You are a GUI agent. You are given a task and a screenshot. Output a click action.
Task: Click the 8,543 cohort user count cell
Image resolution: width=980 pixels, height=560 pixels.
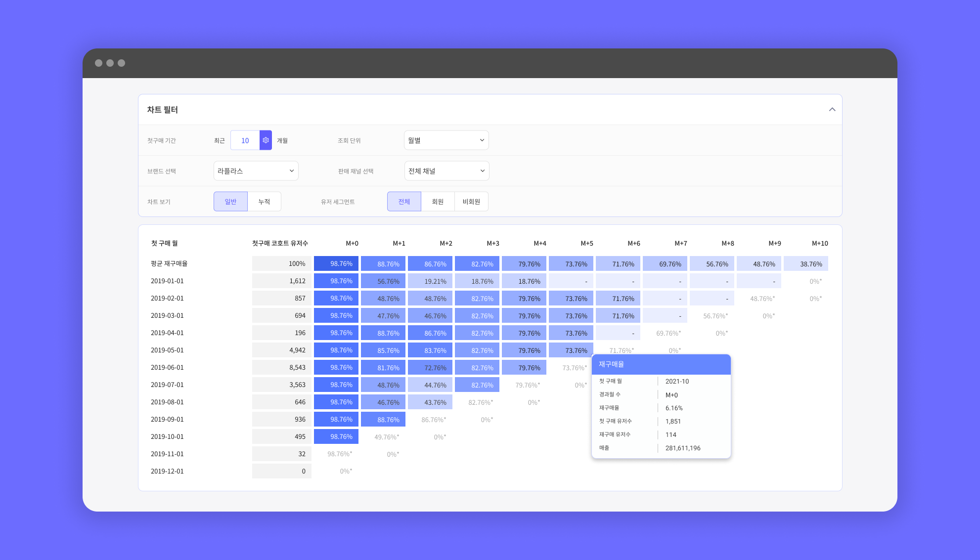click(282, 367)
